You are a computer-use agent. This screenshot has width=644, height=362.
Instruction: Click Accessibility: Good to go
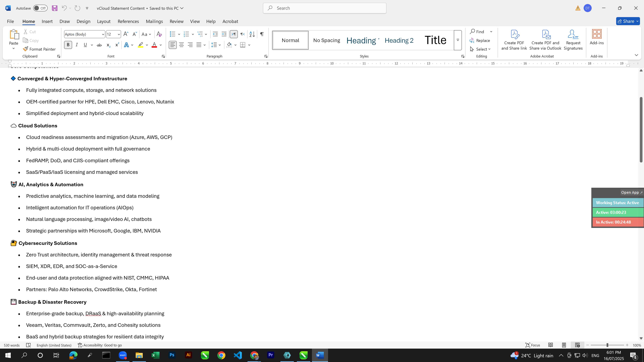100,345
